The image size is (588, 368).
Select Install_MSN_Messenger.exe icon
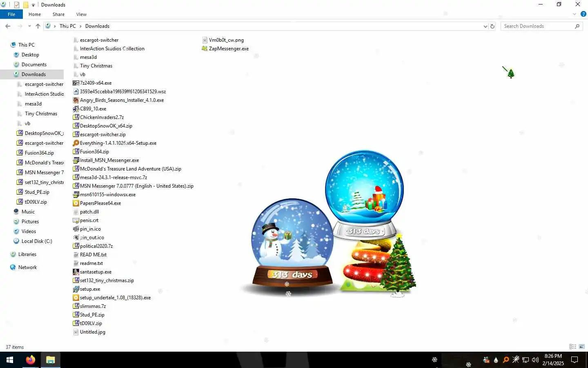[76, 160]
